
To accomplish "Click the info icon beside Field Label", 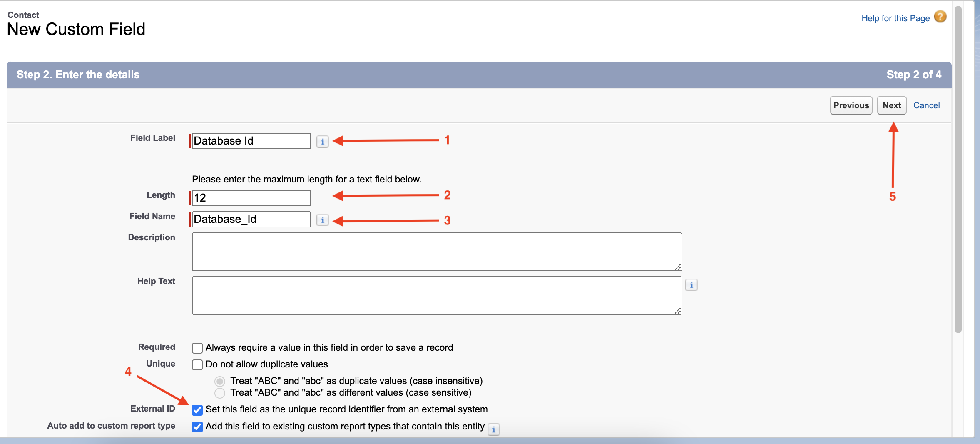I will coord(322,142).
